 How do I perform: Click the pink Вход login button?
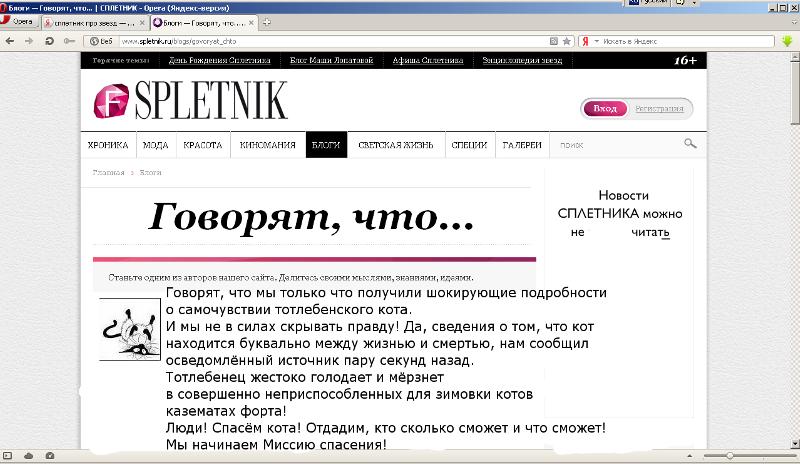[605, 109]
